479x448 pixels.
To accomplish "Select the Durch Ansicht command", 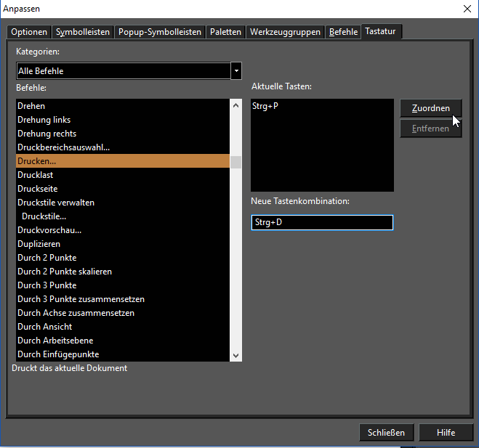I will pos(123,327).
